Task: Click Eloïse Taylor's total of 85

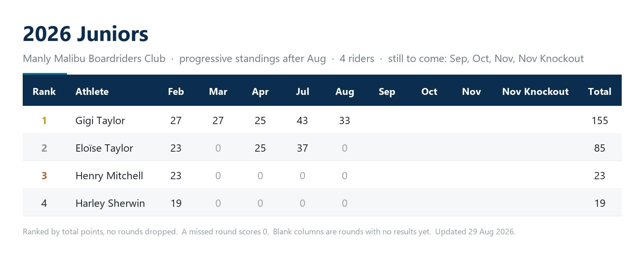Action: tap(600, 148)
